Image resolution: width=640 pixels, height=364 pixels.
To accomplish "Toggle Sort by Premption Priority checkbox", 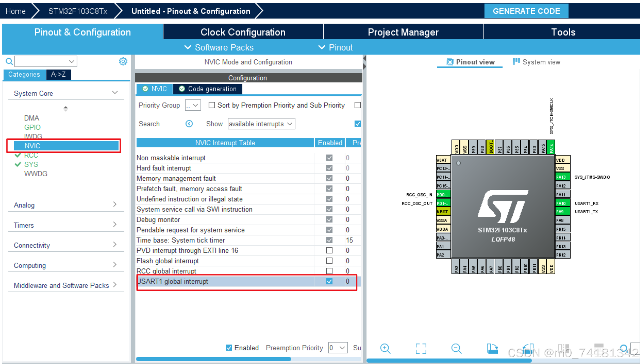I will (212, 105).
